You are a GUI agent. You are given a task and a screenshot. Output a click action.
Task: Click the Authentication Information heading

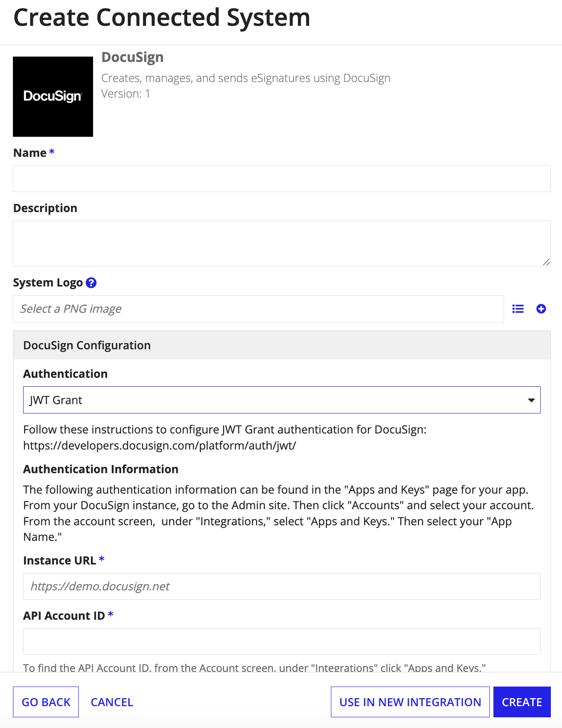point(101,469)
